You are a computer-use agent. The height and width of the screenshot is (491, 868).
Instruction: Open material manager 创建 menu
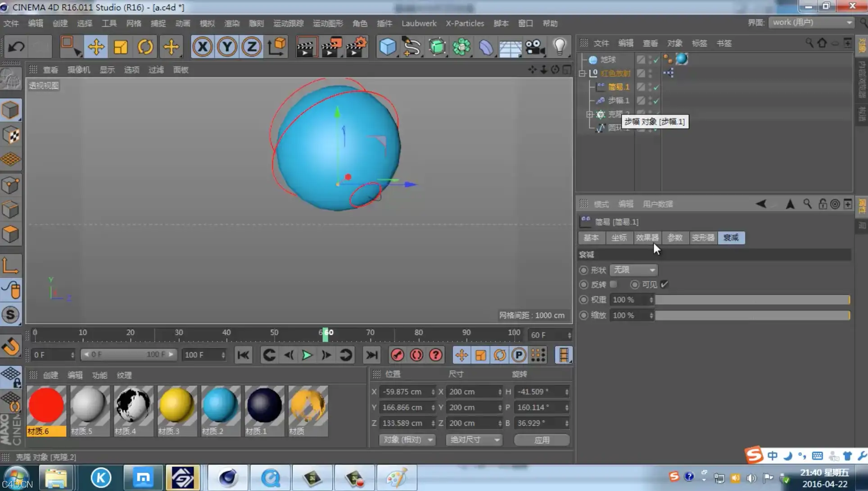coord(50,375)
